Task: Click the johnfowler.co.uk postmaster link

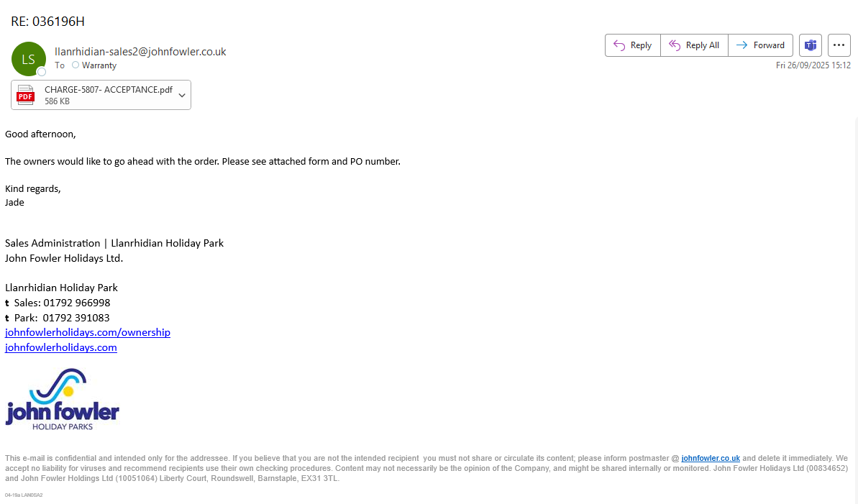Action: (711, 458)
